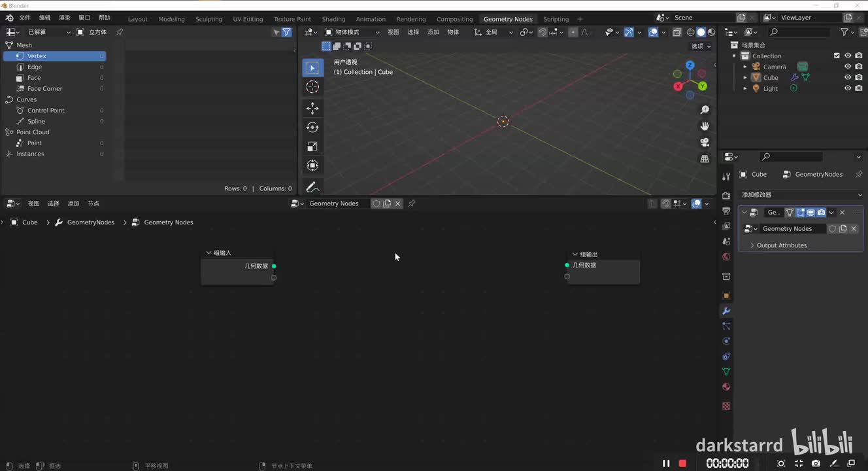Open the 文件 menu
The image size is (868, 471).
25,18
